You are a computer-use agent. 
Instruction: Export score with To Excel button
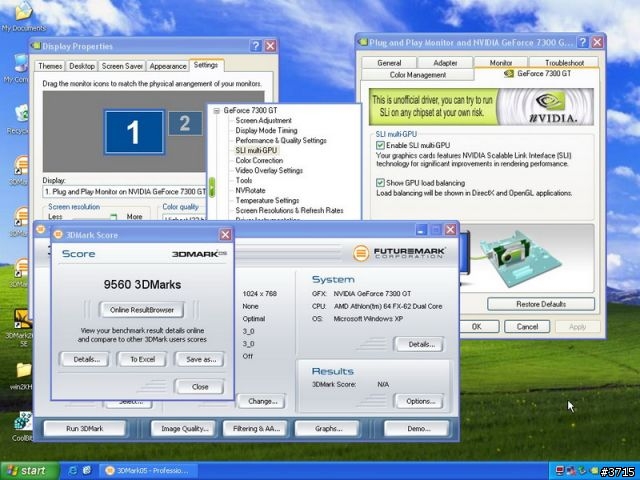click(142, 359)
